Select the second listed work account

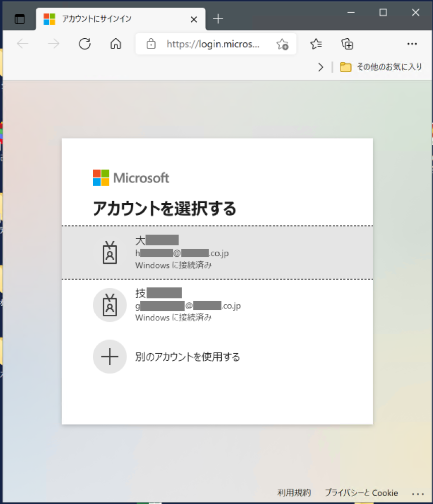point(217,305)
